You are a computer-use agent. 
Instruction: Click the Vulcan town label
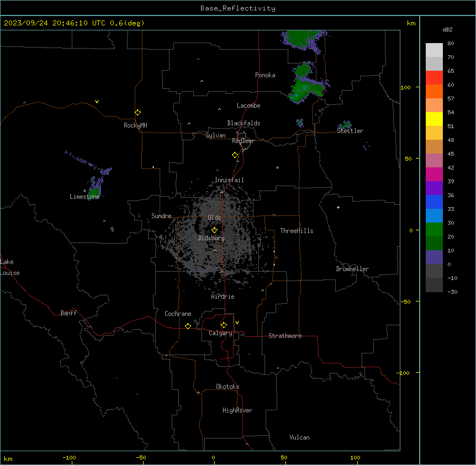tap(299, 437)
